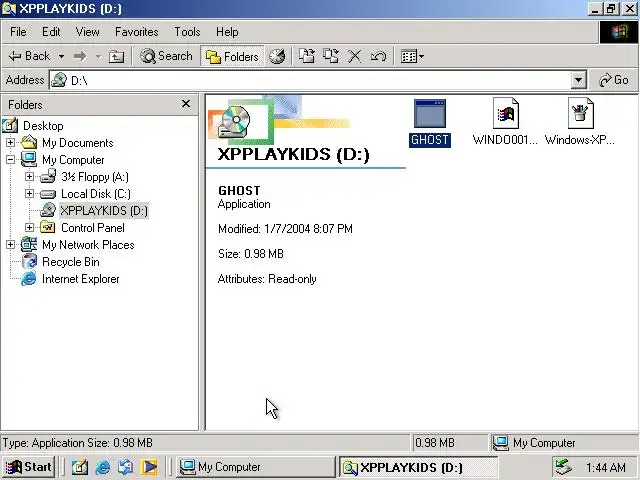
Task: Select My Documents in the tree
Action: point(78,143)
